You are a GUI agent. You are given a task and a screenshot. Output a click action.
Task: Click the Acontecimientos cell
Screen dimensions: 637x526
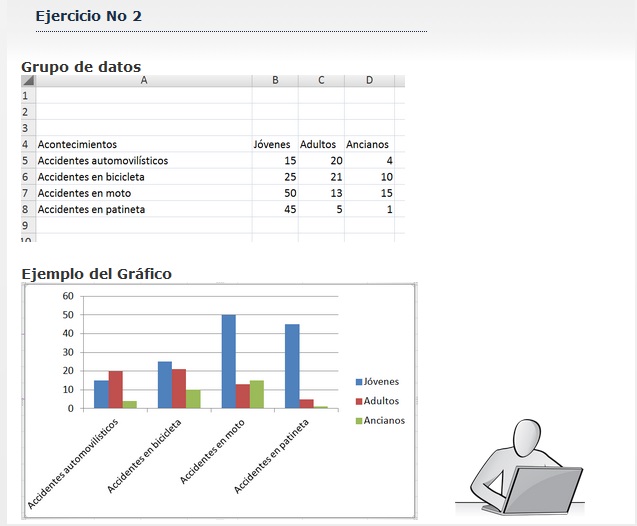77,144
